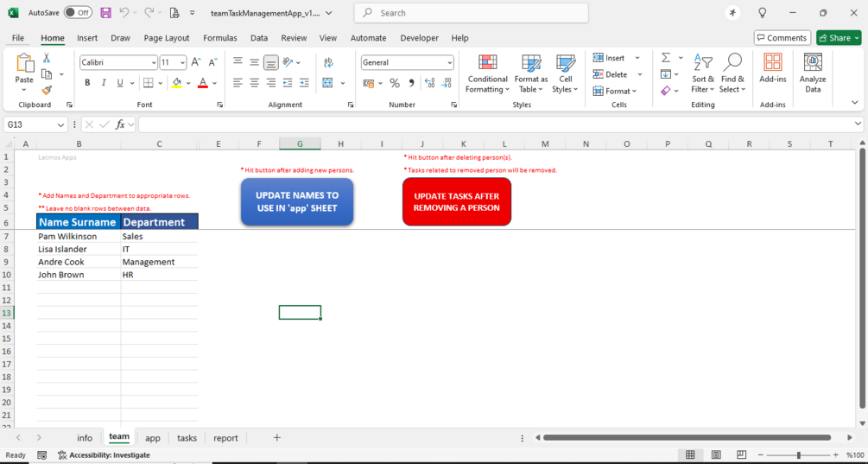Toggle Center horizontal alignment

(254, 83)
